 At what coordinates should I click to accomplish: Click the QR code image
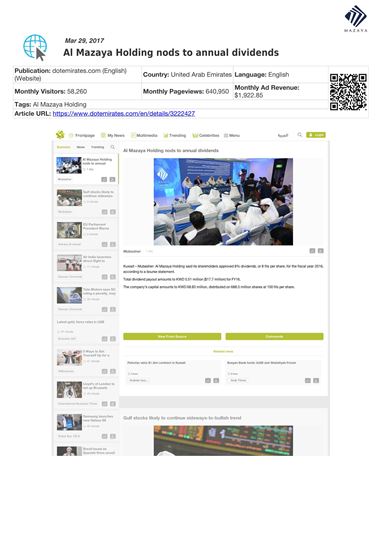(x=348, y=92)
